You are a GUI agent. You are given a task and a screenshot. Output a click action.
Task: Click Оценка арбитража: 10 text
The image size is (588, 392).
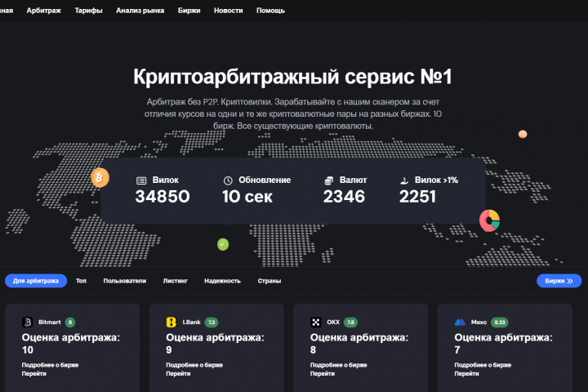click(x=71, y=344)
